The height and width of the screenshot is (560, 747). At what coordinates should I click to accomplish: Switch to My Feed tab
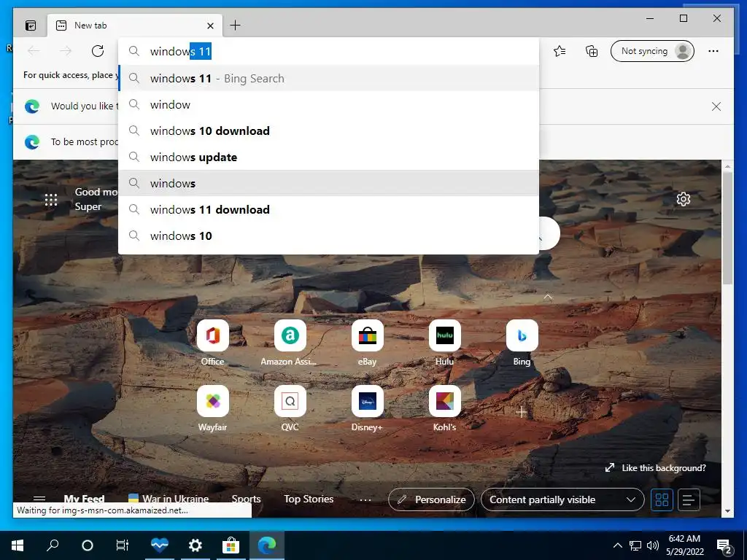(84, 499)
